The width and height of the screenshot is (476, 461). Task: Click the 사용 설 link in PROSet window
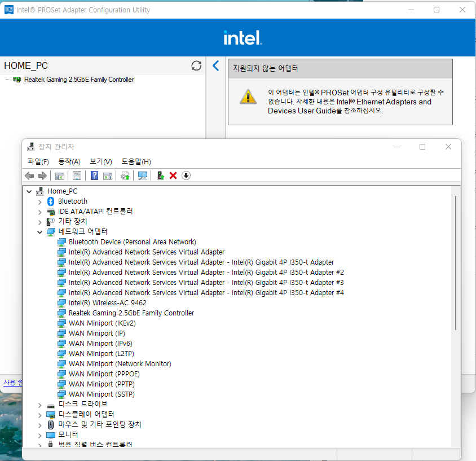tap(13, 383)
